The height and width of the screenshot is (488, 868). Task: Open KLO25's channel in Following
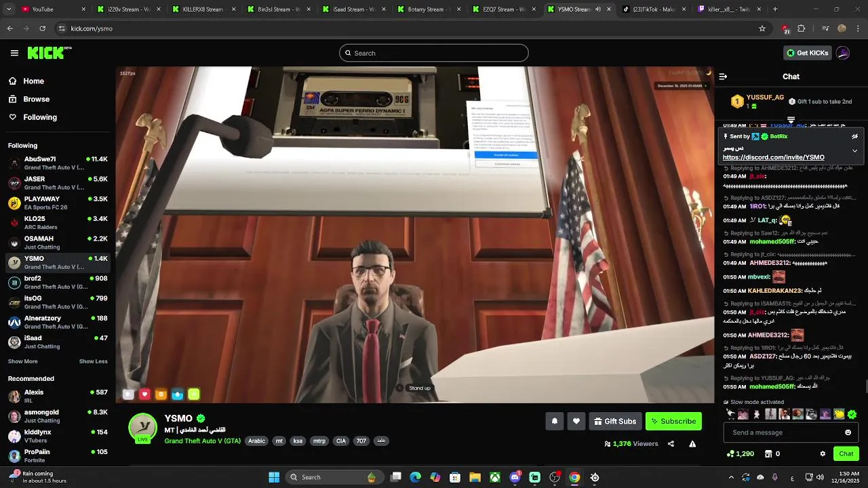[x=58, y=223]
